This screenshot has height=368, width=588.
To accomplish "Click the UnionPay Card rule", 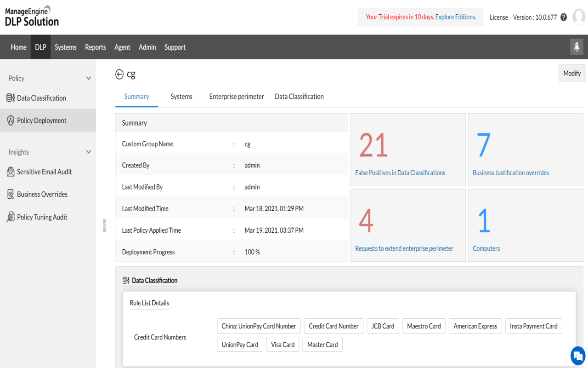I will pyautogui.click(x=240, y=345).
